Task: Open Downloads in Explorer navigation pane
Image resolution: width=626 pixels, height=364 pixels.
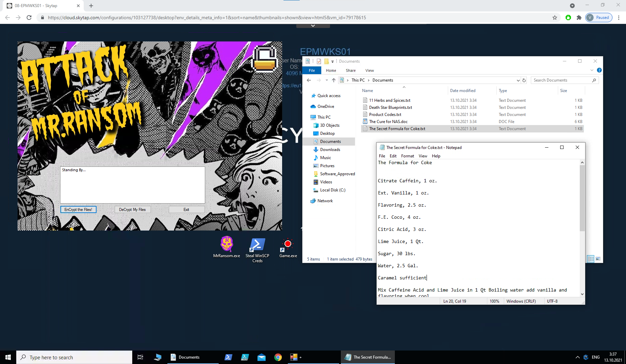Action: (330, 150)
